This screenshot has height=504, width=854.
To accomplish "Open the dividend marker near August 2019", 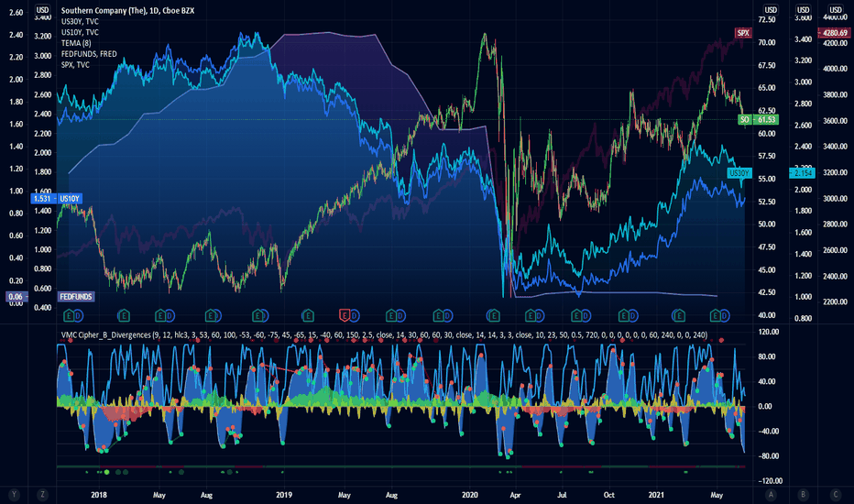I will (400, 315).
